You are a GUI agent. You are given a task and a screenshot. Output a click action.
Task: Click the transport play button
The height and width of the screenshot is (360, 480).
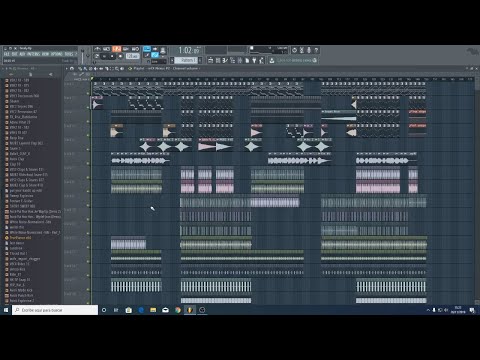click(x=104, y=56)
